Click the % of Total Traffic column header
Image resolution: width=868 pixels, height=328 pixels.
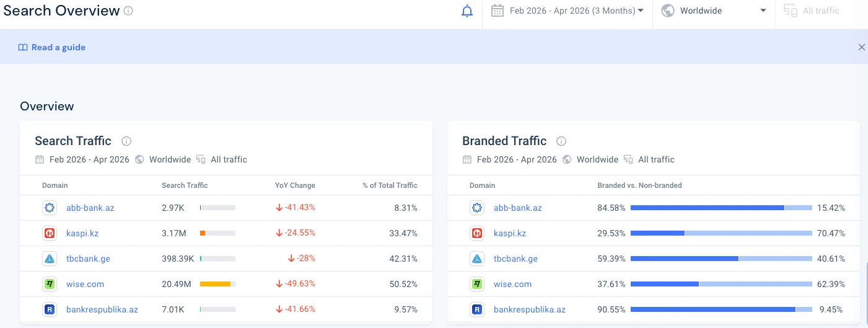click(390, 185)
